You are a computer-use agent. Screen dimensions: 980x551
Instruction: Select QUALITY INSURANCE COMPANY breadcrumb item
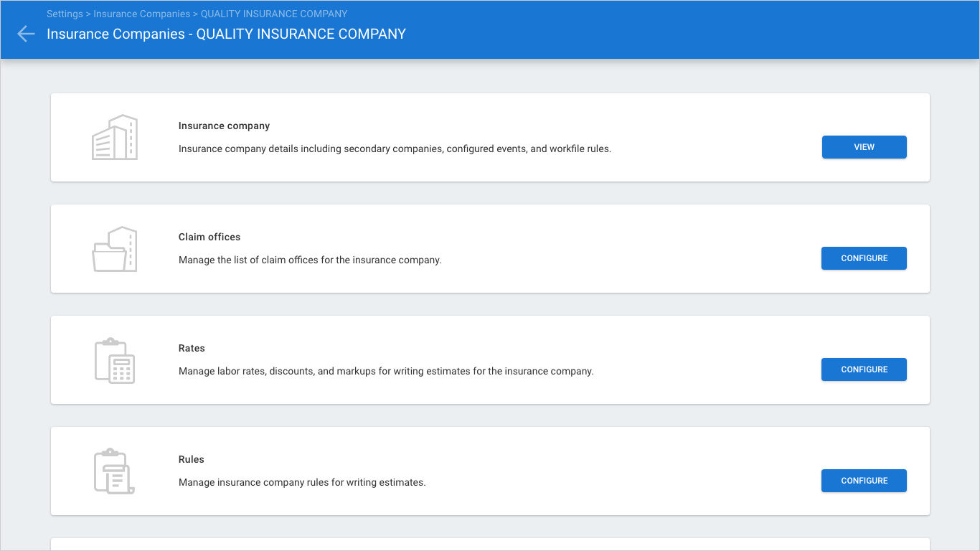click(x=274, y=14)
